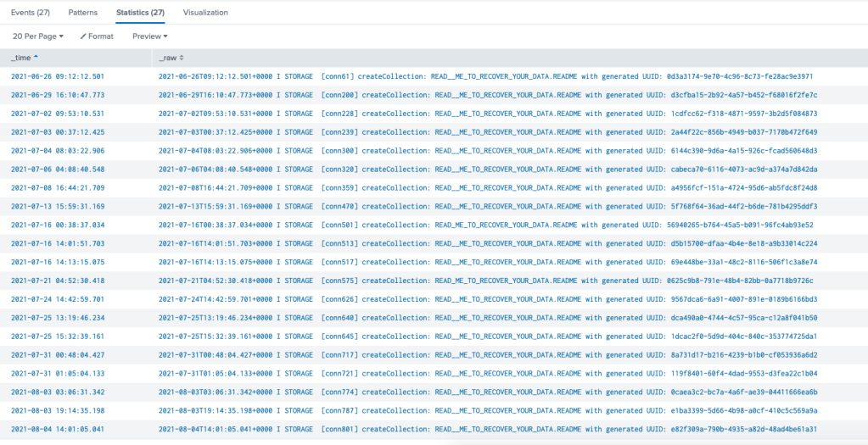Screen dimensions: 868x445
Task: Select the 2021-07-03 00:37:12.425 timestamp
Action: point(58,132)
